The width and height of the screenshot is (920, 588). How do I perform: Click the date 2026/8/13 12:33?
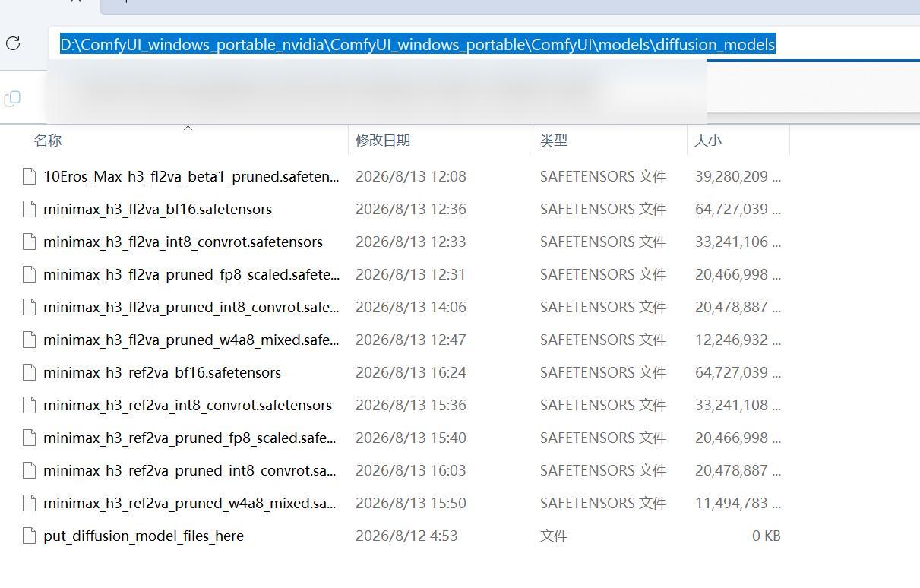411,242
